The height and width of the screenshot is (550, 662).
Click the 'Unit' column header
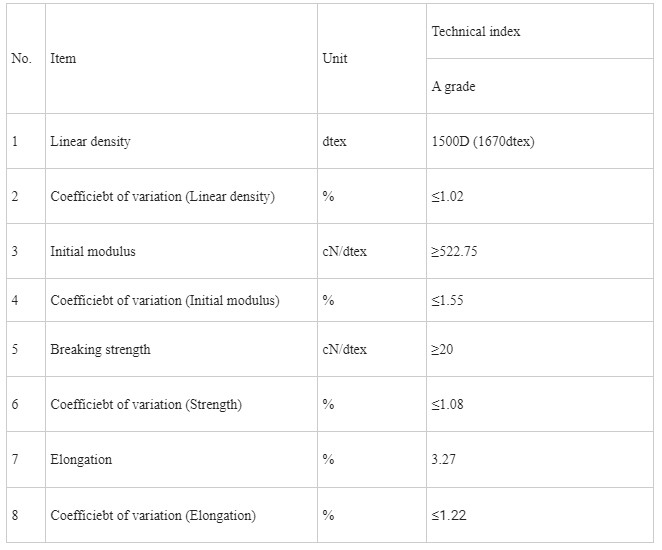335,59
